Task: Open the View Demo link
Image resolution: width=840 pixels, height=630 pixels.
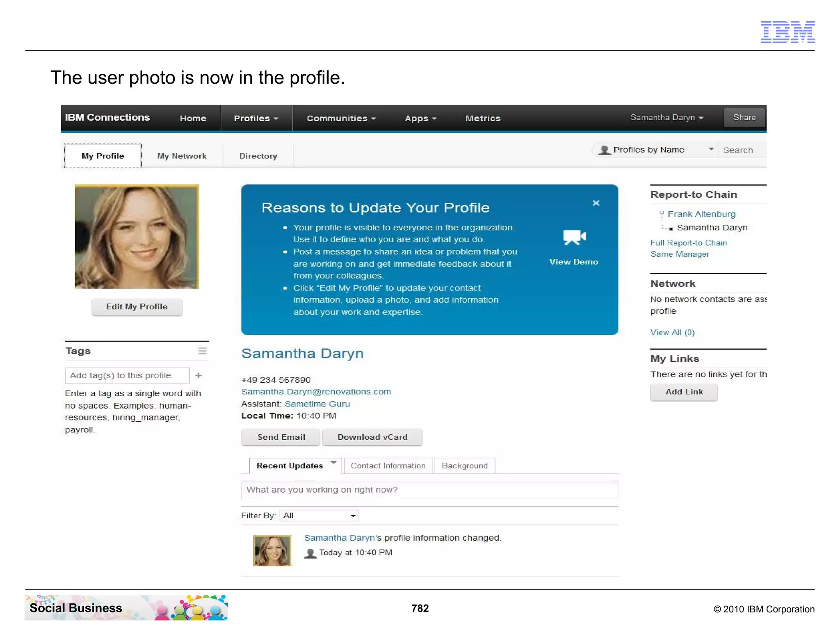Action: (574, 262)
